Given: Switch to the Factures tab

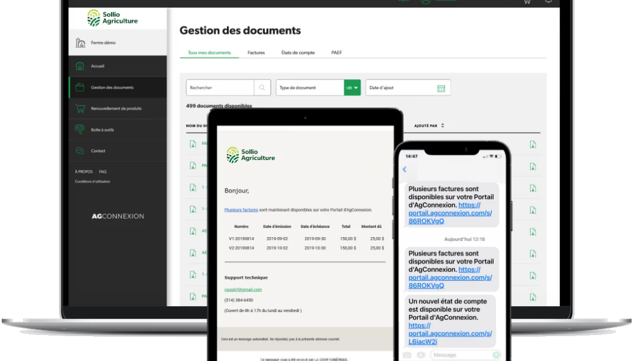Looking at the screenshot, I should point(256,52).
